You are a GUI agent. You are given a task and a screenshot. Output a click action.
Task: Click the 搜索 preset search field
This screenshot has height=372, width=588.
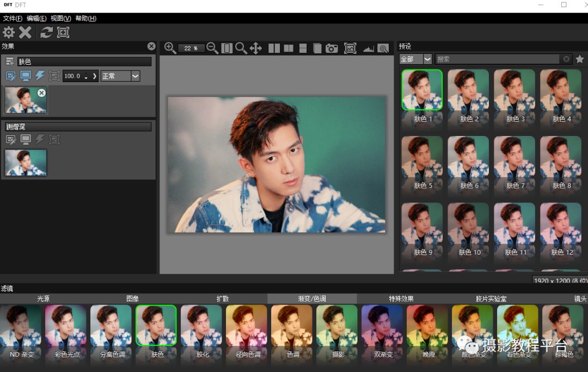(x=497, y=59)
